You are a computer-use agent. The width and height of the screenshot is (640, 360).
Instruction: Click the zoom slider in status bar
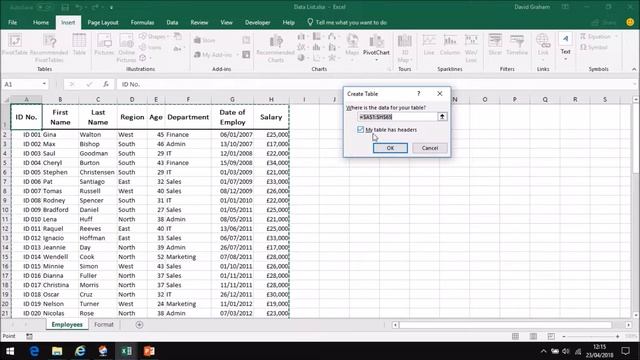(591, 336)
